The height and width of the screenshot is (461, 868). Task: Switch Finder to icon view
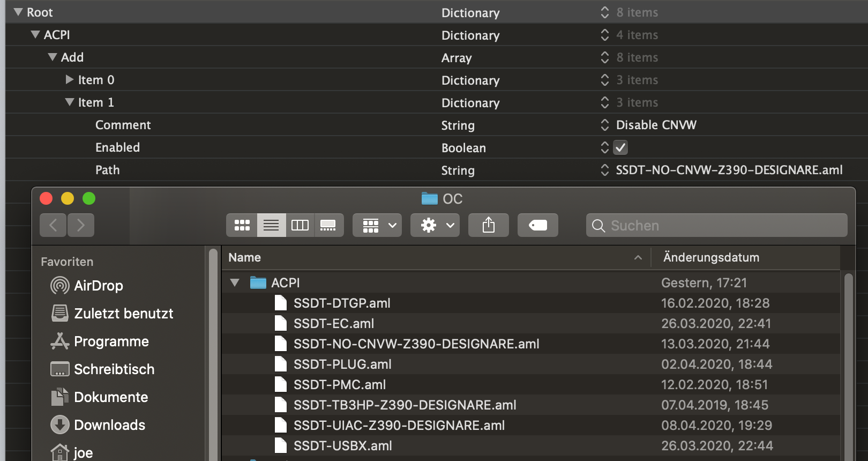(242, 225)
